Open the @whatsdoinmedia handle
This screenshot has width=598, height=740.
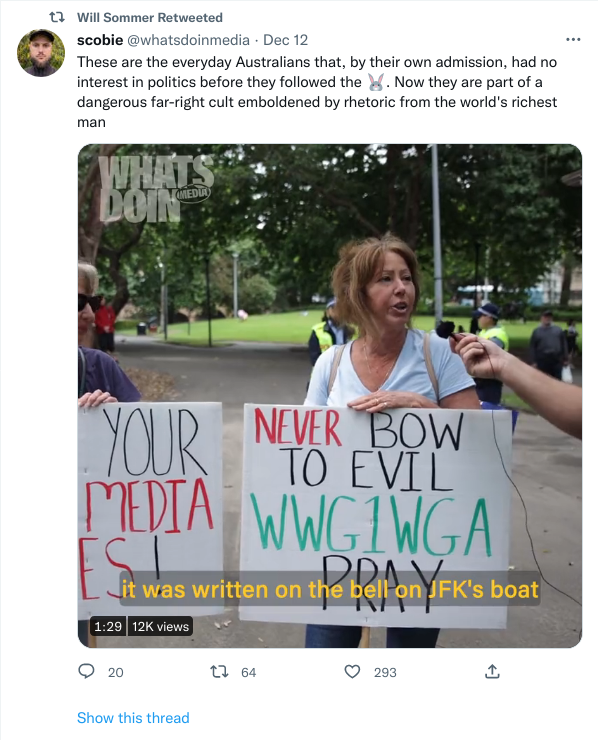click(188, 40)
